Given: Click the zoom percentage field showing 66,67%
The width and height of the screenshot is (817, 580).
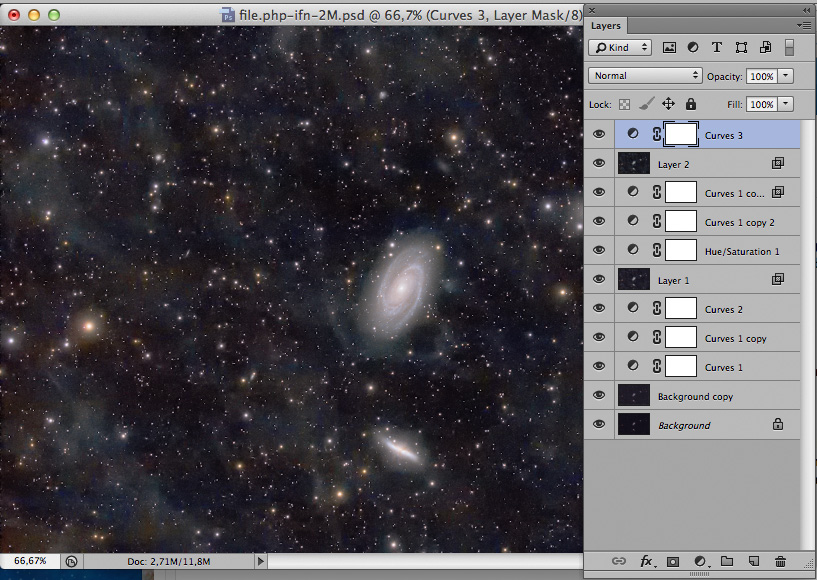Looking at the screenshot, I should [x=30, y=562].
